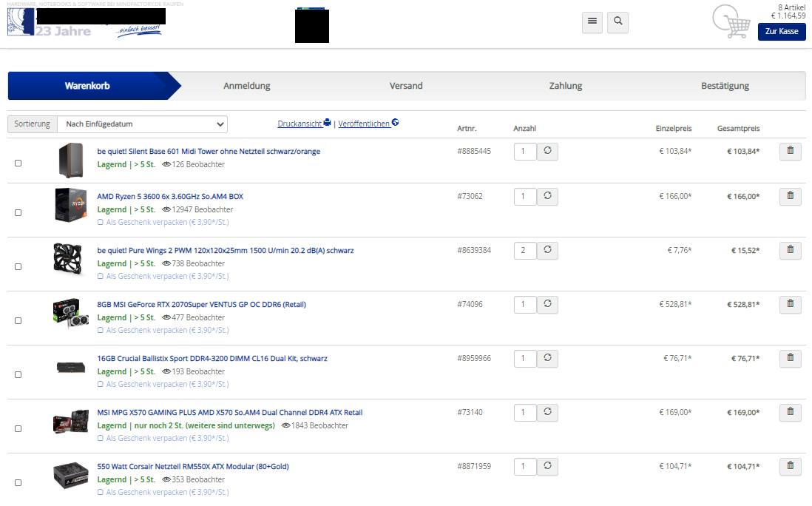Image resolution: width=812 pixels, height=506 pixels.
Task: Click the Corsair RM550X power supply thumbnail
Action: 71,475
